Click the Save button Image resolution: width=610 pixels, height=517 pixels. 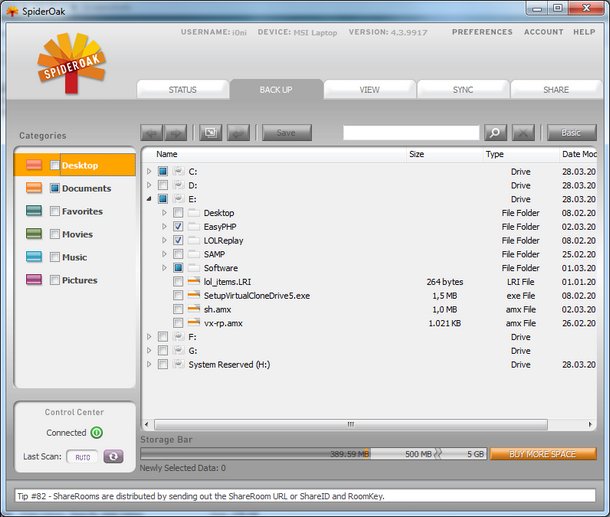pyautogui.click(x=287, y=133)
